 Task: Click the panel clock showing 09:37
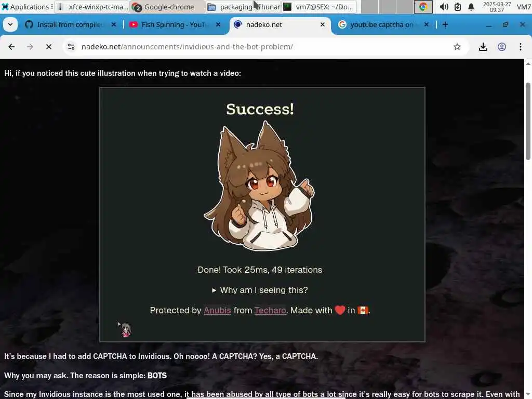click(497, 7)
